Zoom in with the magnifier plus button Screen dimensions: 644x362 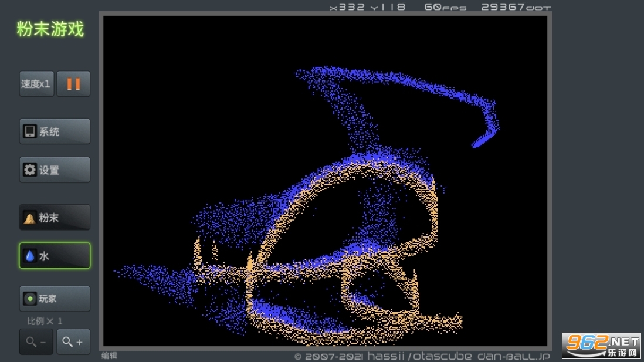point(73,341)
